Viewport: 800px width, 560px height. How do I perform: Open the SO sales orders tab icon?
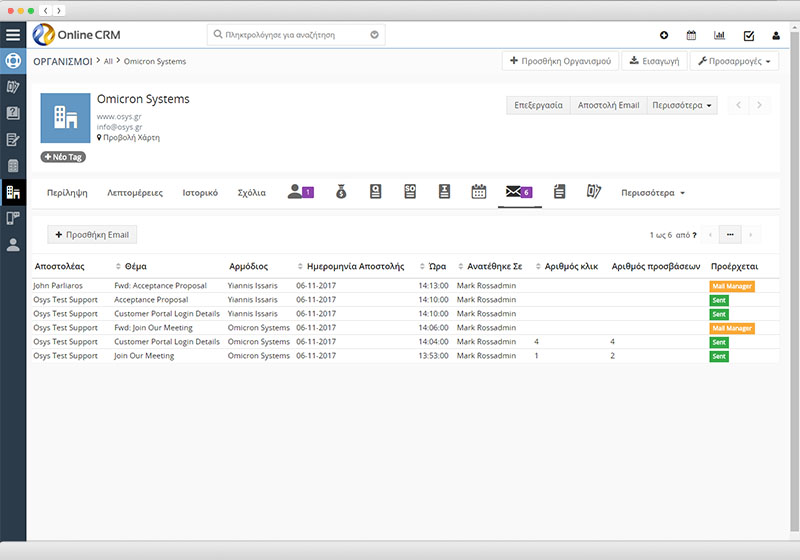coord(410,192)
